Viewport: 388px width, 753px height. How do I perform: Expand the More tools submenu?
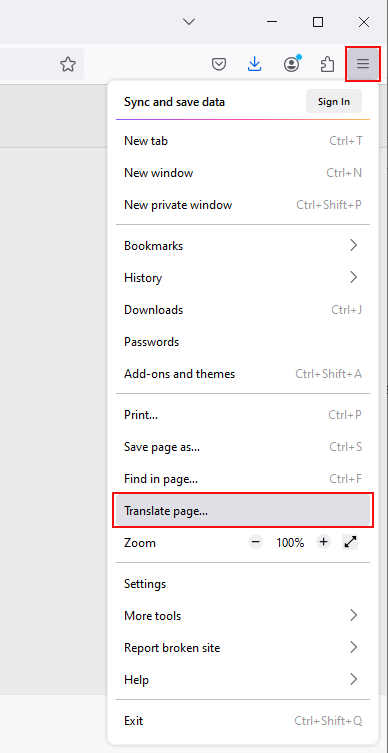tap(243, 616)
